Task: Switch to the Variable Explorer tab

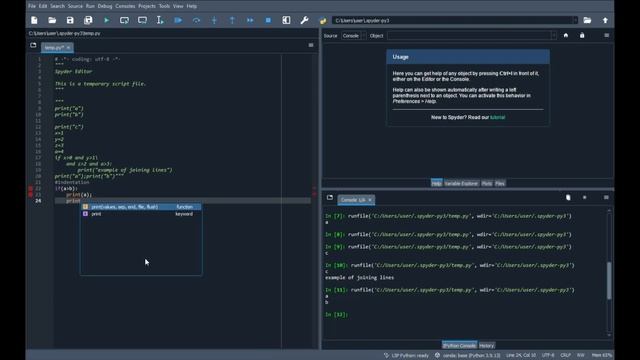Action: point(461,184)
